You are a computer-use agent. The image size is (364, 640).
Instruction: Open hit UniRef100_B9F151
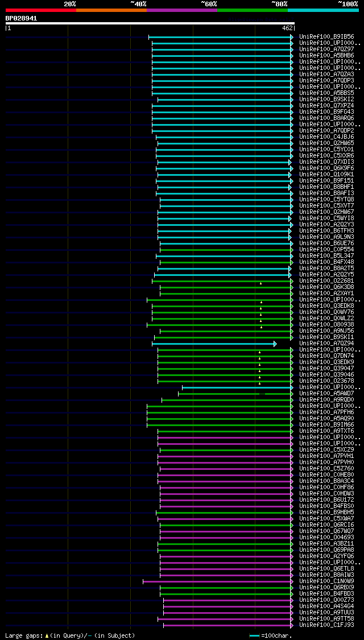[326, 180]
